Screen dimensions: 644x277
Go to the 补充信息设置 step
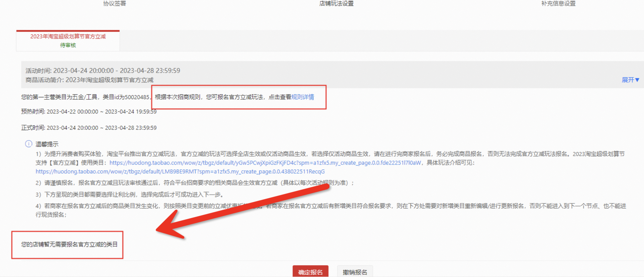point(558,3)
